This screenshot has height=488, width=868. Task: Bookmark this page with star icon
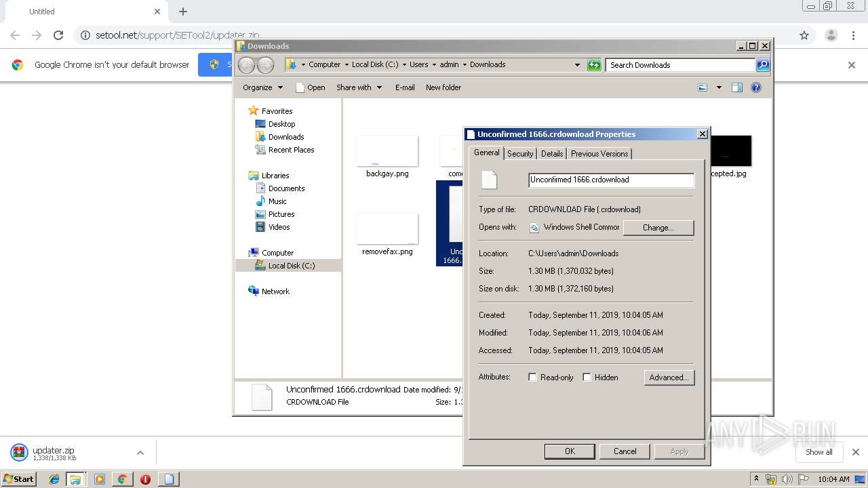coord(804,35)
